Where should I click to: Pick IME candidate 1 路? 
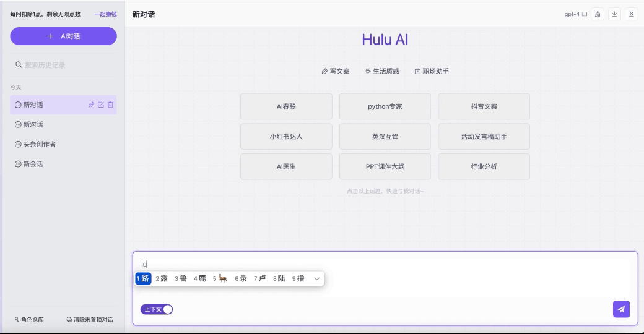coord(143,278)
